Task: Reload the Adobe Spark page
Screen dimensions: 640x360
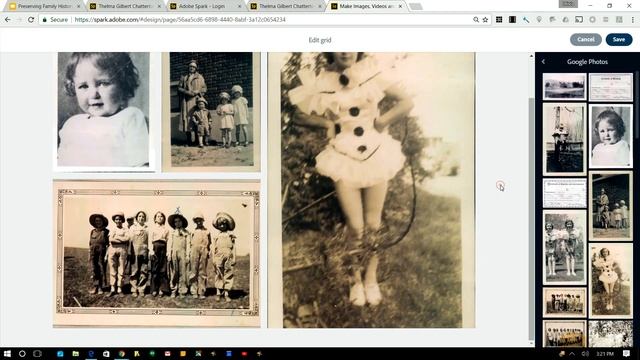Action: click(x=31, y=20)
